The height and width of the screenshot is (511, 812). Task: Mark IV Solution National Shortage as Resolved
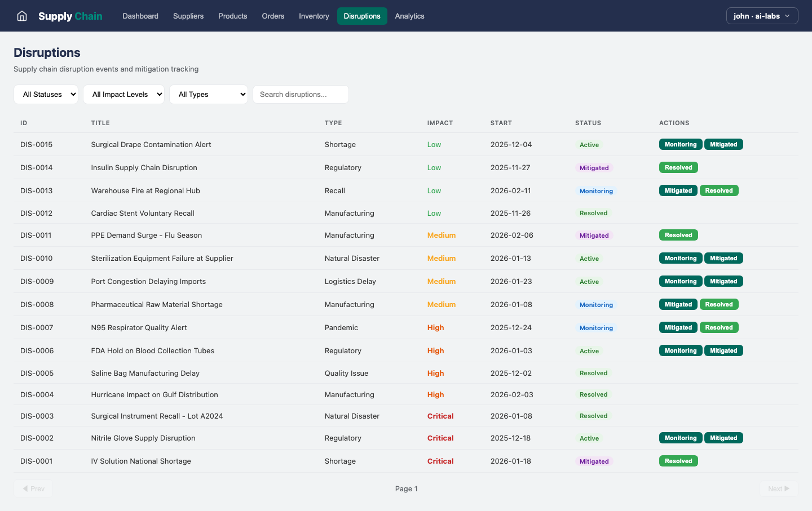point(678,461)
